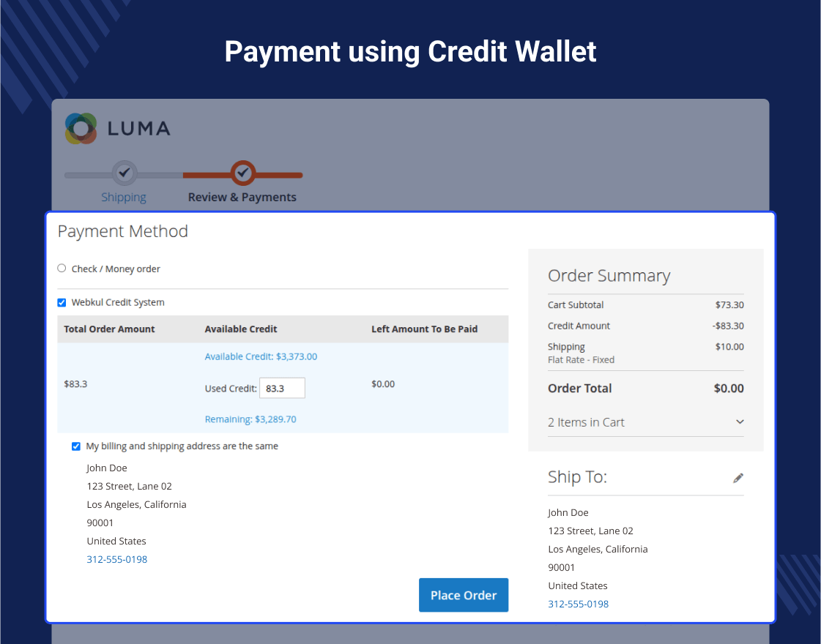Click John Doe in billing address
Screen dimensions: 821x644
pyautogui.click(x=107, y=468)
